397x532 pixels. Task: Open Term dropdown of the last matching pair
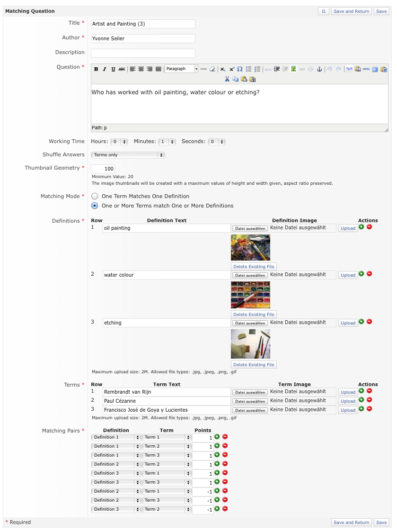(167, 510)
